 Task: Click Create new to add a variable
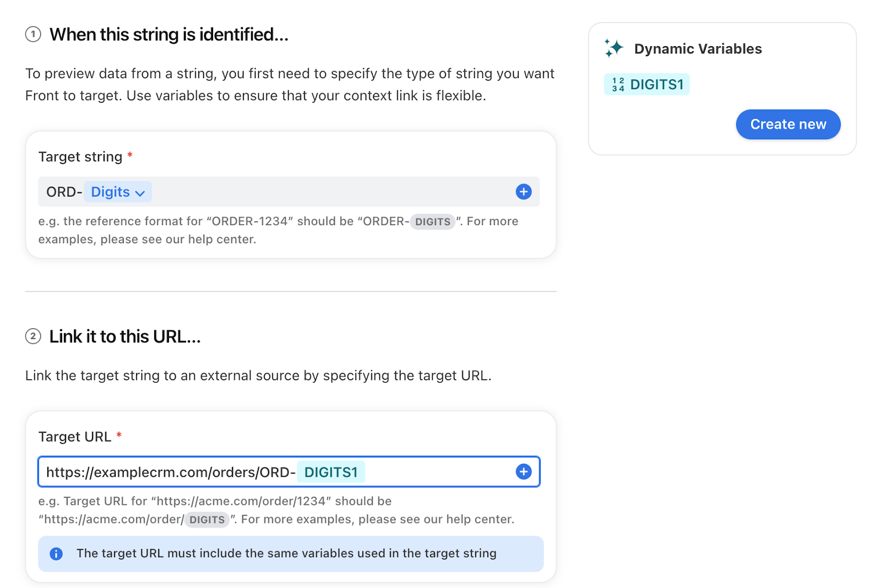coord(788,124)
